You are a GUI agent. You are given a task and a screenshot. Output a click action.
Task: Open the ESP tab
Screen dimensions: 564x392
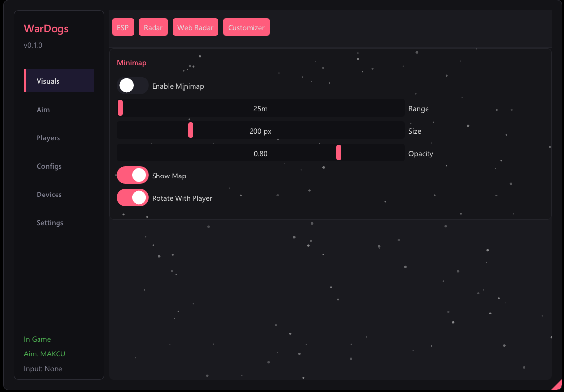coord(123,27)
